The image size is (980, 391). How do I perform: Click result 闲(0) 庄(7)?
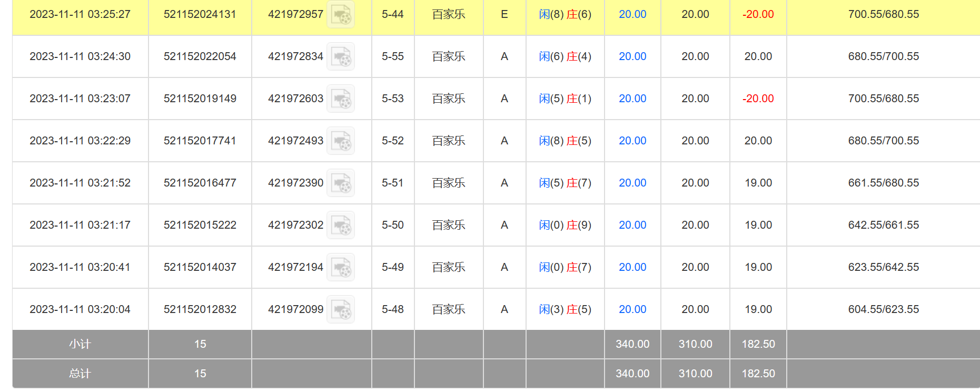pos(565,267)
